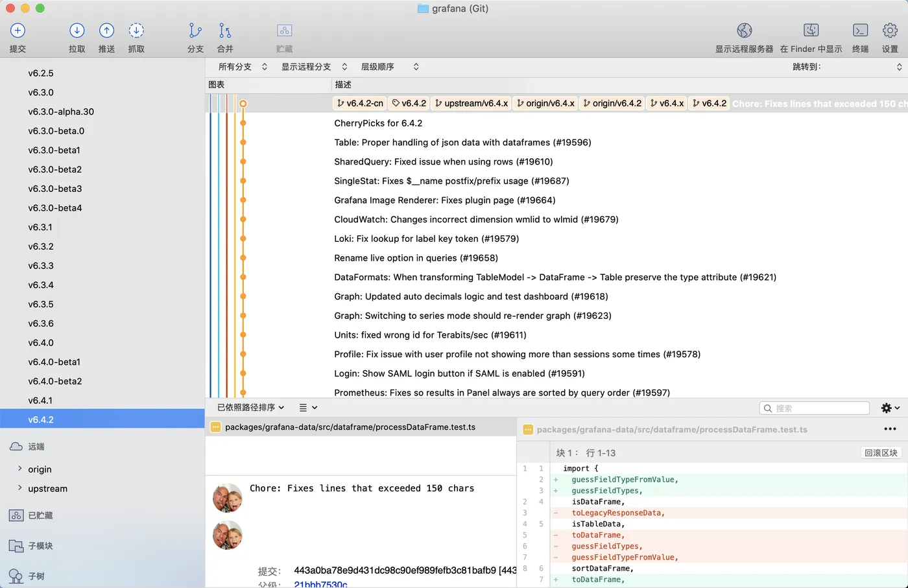Open 显示远程服务器 in the toolbar
The width and height of the screenshot is (908, 588).
pos(744,30)
